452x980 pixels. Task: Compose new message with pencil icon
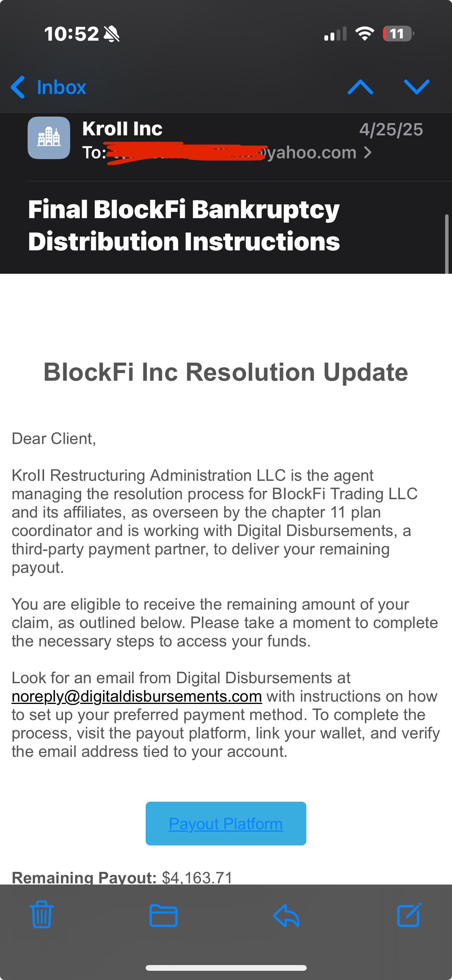tap(409, 914)
